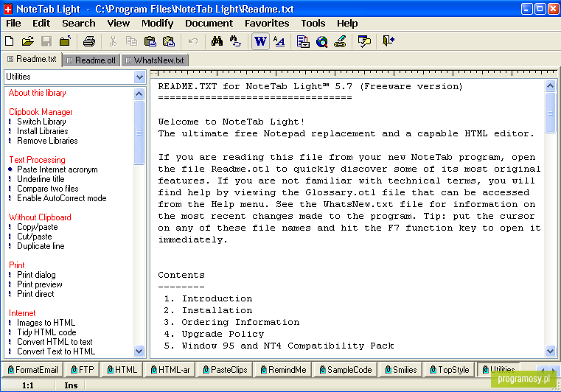Viewport: 561px width, 392px height.
Task: Click editor scrollbar down arrow
Action: [550, 351]
